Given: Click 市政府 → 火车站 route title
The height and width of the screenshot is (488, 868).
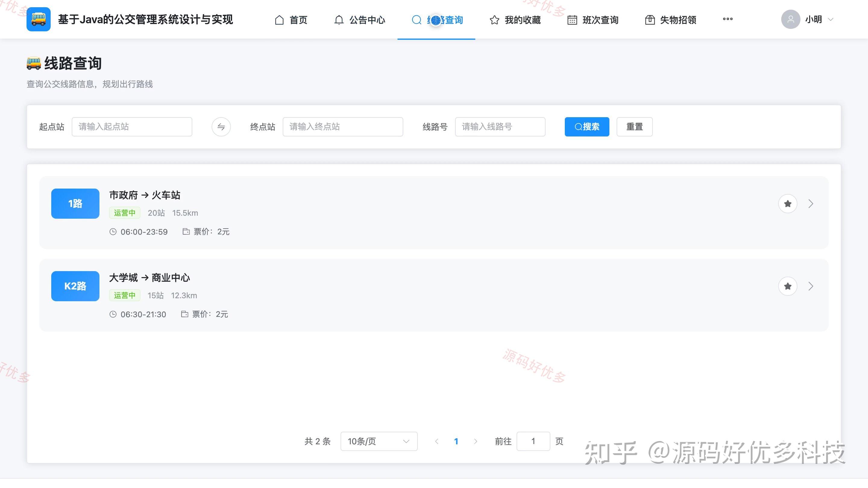Looking at the screenshot, I should coord(145,195).
